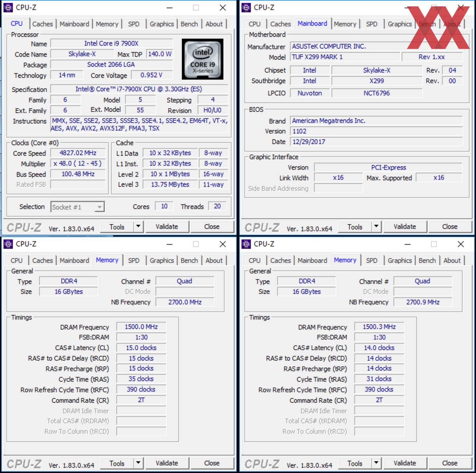Click Close button in bottom-right Memory window
The height and width of the screenshot is (473, 476).
point(450,463)
